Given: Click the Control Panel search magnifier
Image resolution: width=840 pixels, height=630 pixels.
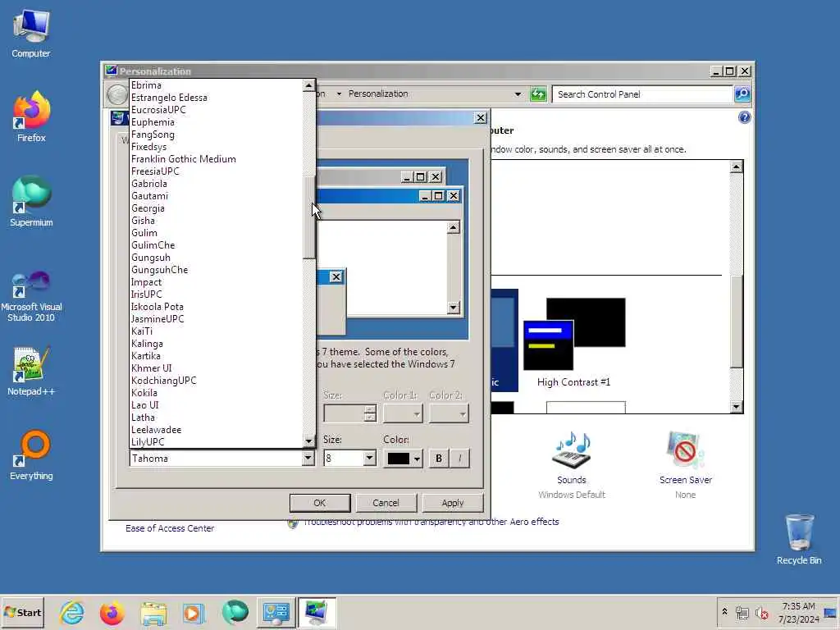Looking at the screenshot, I should point(742,94).
